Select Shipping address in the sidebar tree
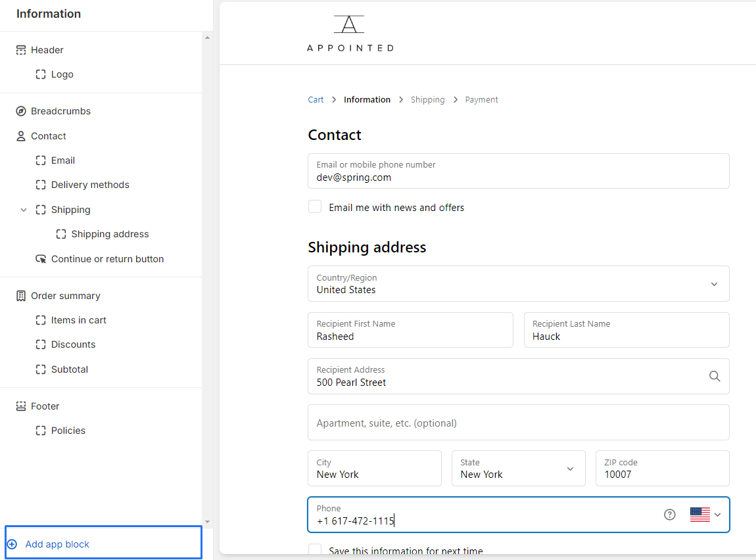 point(110,234)
